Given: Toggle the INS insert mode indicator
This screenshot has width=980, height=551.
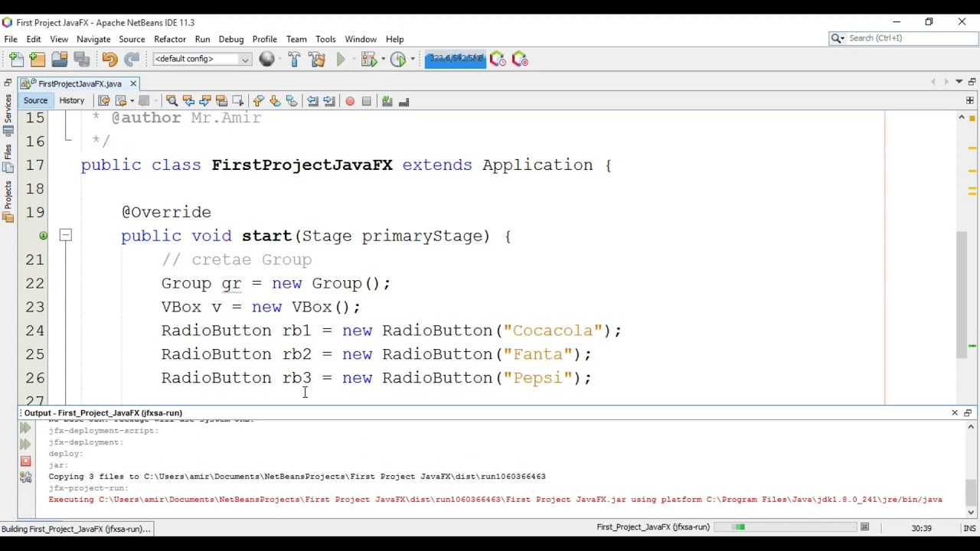Looking at the screenshot, I should 969,528.
